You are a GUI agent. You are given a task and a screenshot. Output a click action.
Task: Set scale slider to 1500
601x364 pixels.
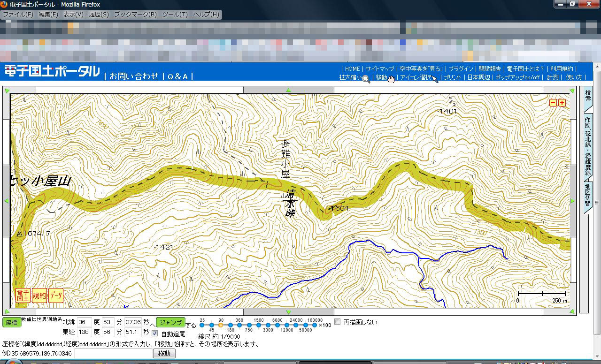258,325
